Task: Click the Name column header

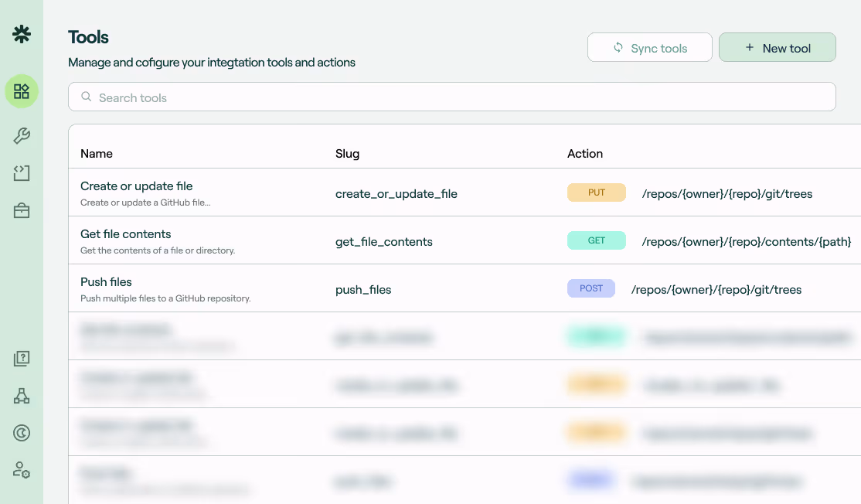Action: click(97, 154)
